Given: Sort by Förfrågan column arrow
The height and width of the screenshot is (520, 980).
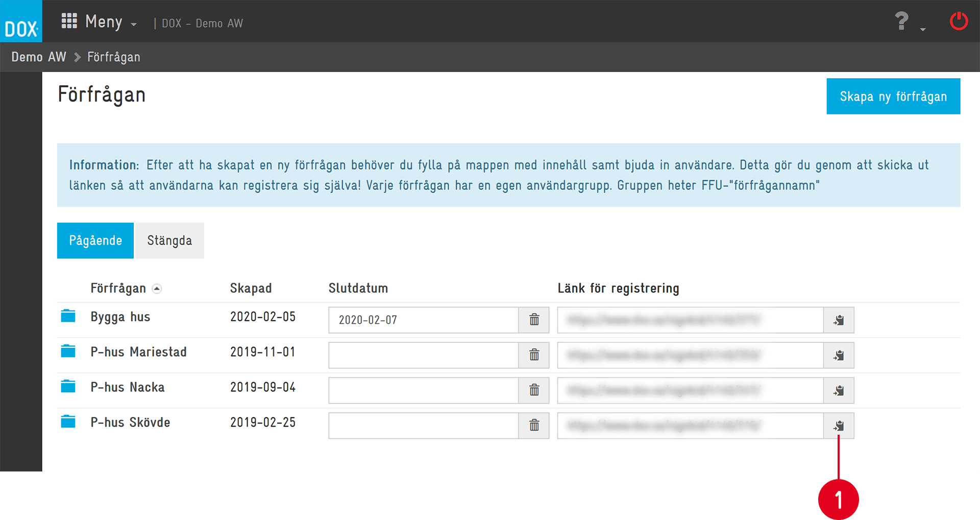Looking at the screenshot, I should (157, 289).
